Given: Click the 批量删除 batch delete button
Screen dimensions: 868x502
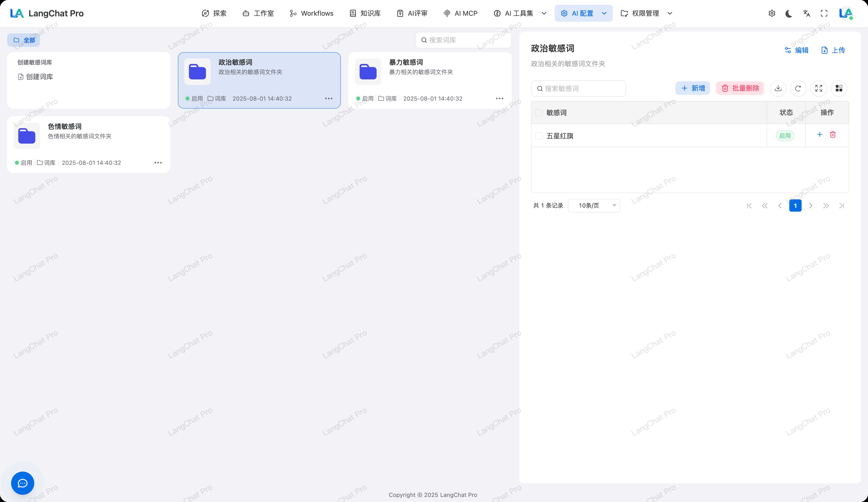Looking at the screenshot, I should [x=740, y=89].
